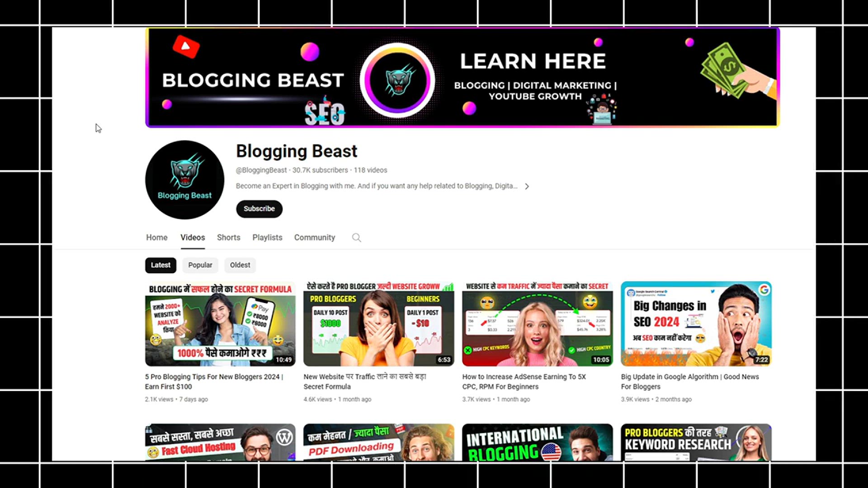Image resolution: width=868 pixels, height=488 pixels.
Task: Expand the channel description chevron
Action: coord(527,186)
